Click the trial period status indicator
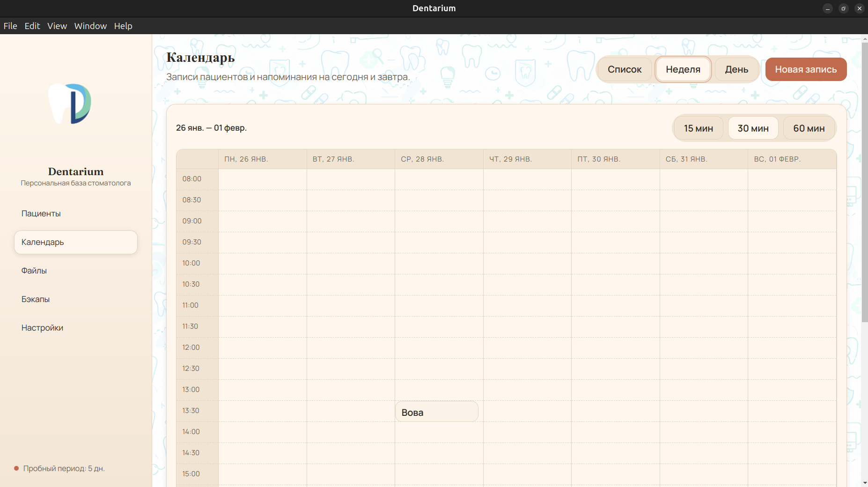Image resolution: width=868 pixels, height=487 pixels. [59, 468]
